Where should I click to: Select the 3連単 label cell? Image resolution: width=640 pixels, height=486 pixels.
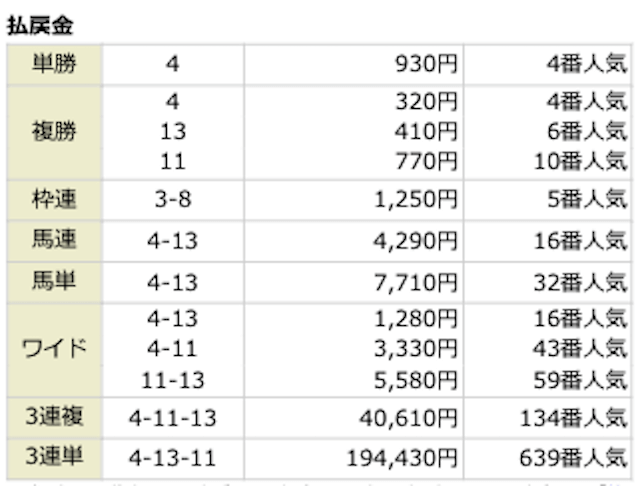pos(54,457)
